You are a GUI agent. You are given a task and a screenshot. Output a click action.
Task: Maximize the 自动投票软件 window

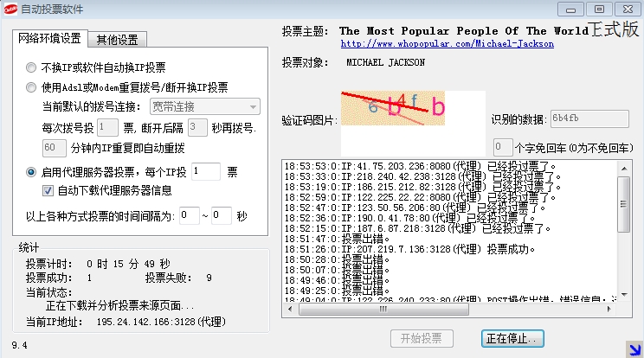click(x=599, y=9)
